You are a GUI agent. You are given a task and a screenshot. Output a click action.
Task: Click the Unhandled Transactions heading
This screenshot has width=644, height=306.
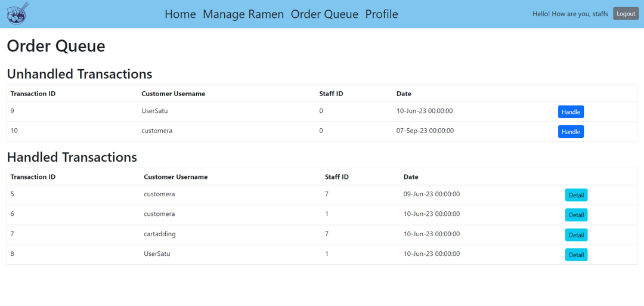[79, 74]
